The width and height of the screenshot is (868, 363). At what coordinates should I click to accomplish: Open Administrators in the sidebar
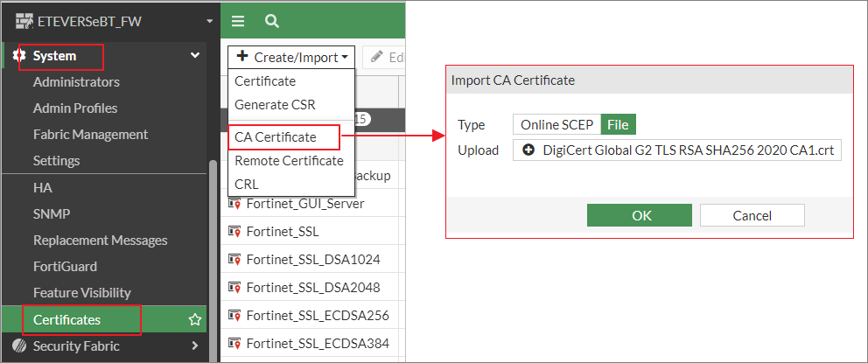(x=76, y=82)
